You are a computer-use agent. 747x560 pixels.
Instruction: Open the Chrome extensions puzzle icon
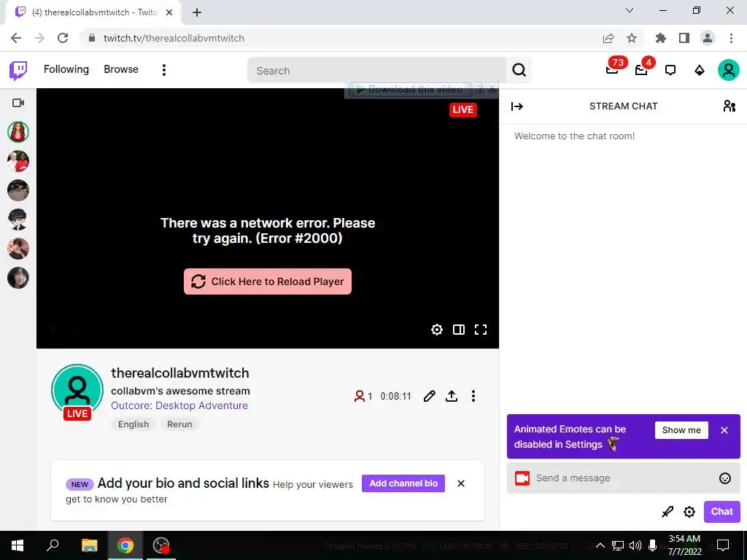661,38
